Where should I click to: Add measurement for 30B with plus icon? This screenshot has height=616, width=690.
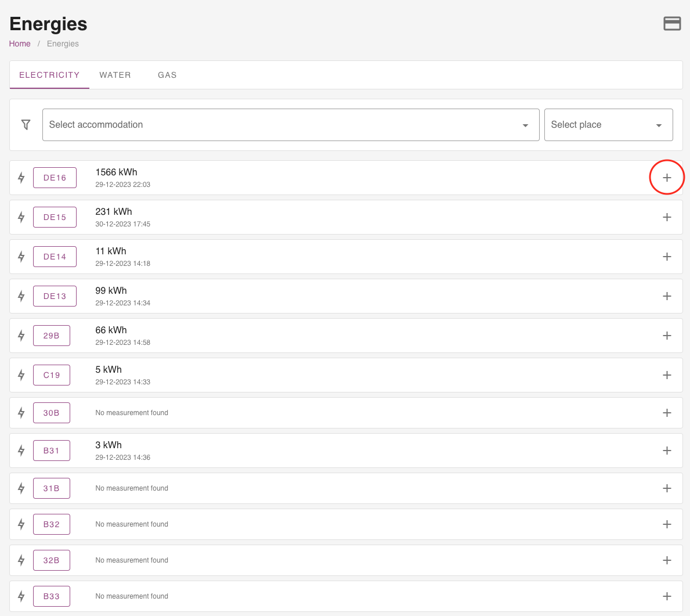tap(667, 413)
